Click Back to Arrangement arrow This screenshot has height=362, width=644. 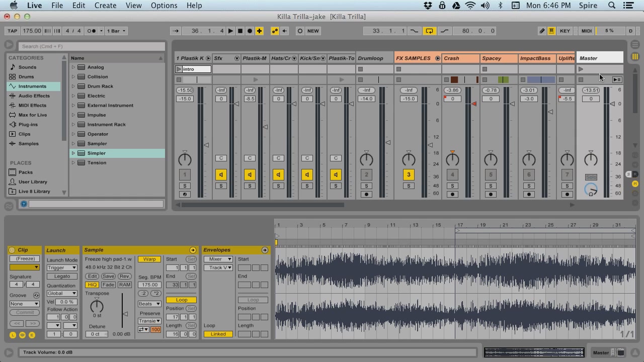284,31
